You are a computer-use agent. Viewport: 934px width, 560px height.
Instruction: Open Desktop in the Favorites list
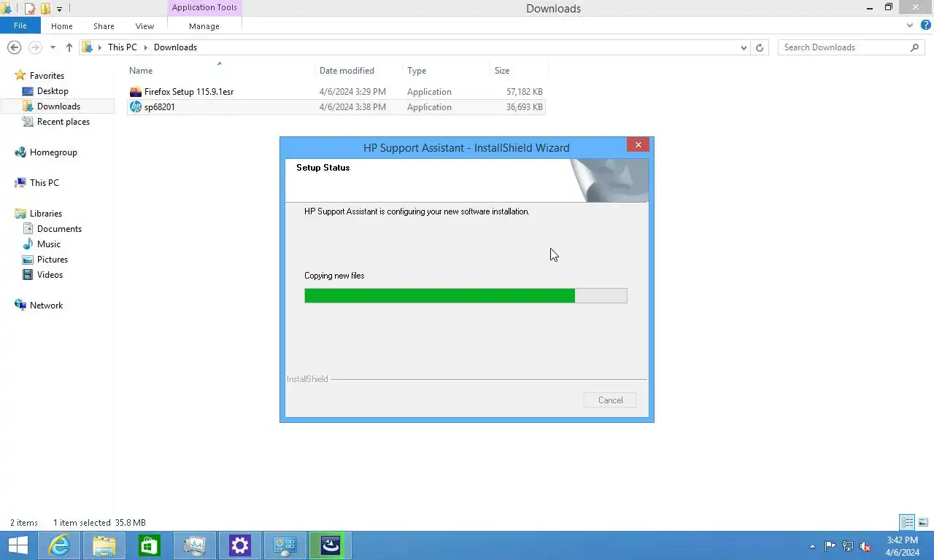[x=53, y=91]
